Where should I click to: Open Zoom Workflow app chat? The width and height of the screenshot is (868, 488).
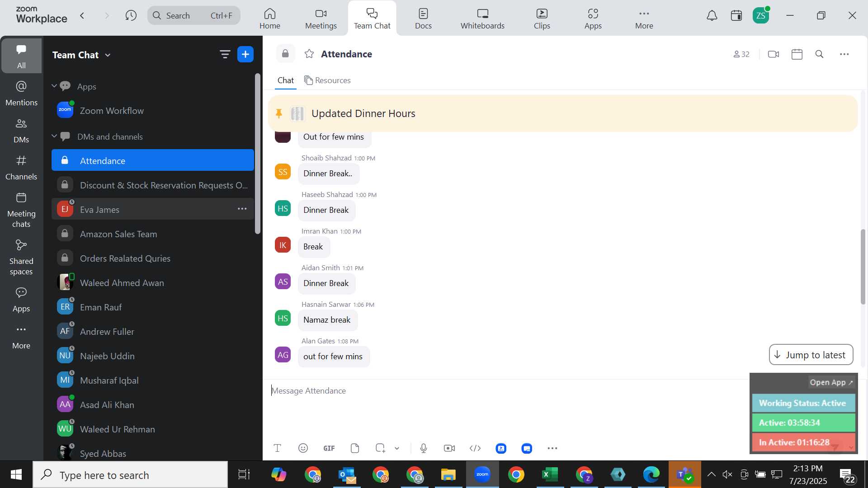point(153,111)
